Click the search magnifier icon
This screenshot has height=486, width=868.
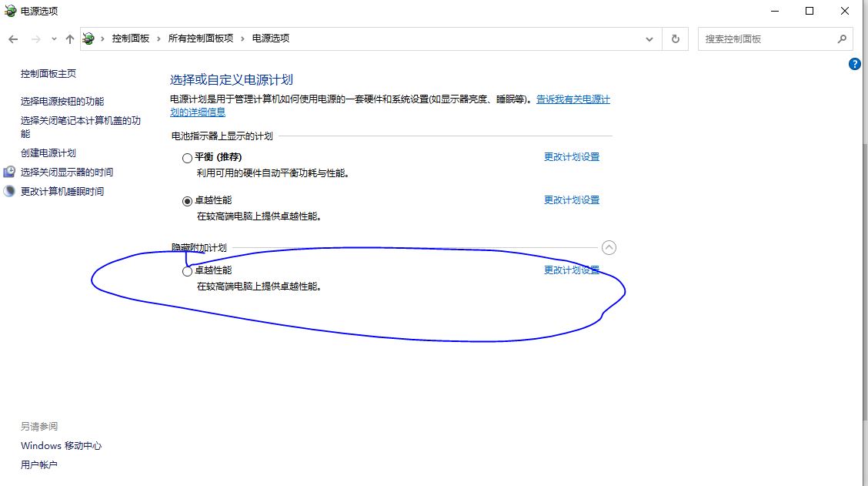pos(843,39)
